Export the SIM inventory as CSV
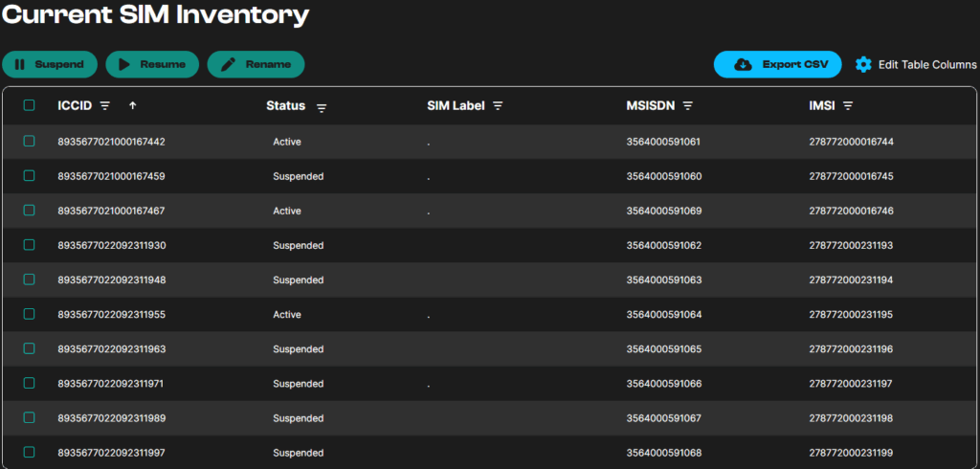 click(777, 64)
